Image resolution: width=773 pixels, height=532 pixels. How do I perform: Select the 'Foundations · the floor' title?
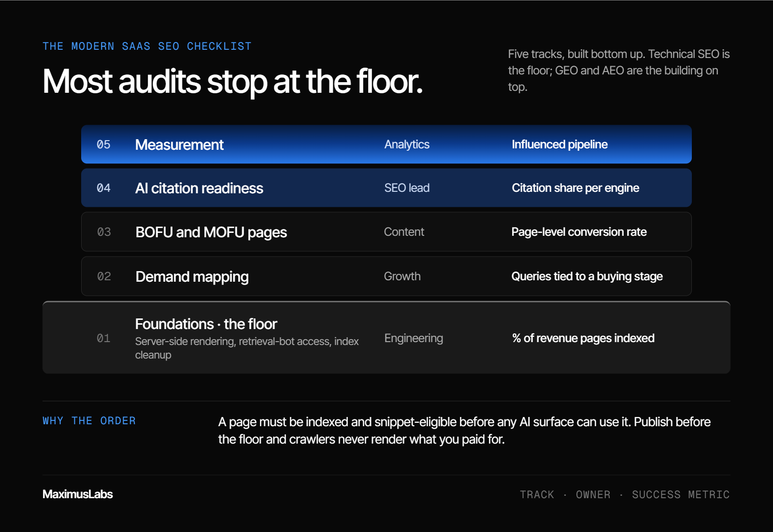coord(206,324)
